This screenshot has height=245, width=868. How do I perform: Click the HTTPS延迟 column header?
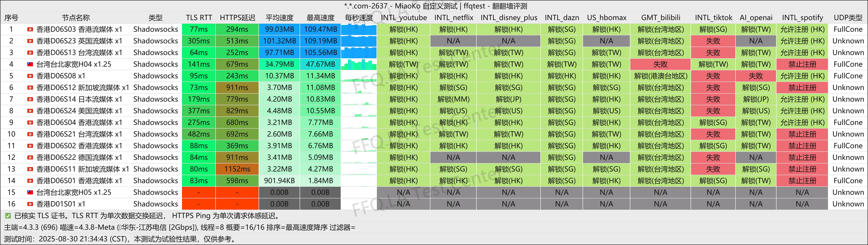tap(238, 18)
